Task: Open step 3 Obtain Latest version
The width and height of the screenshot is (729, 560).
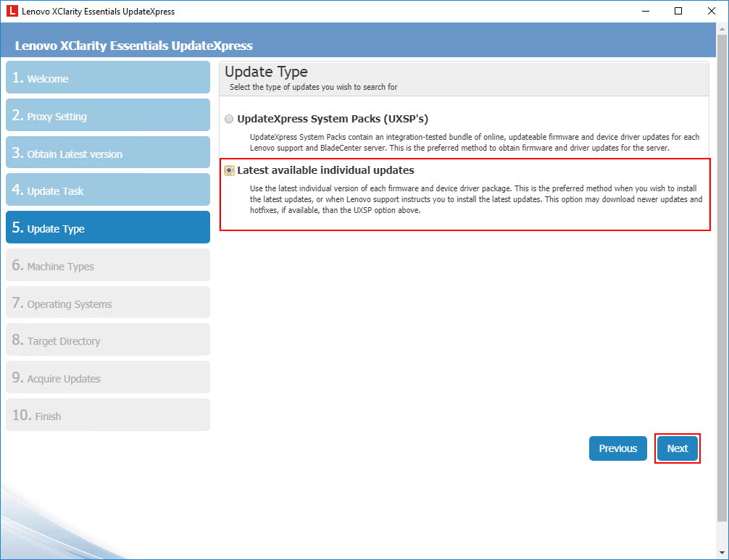Action: 108,152
